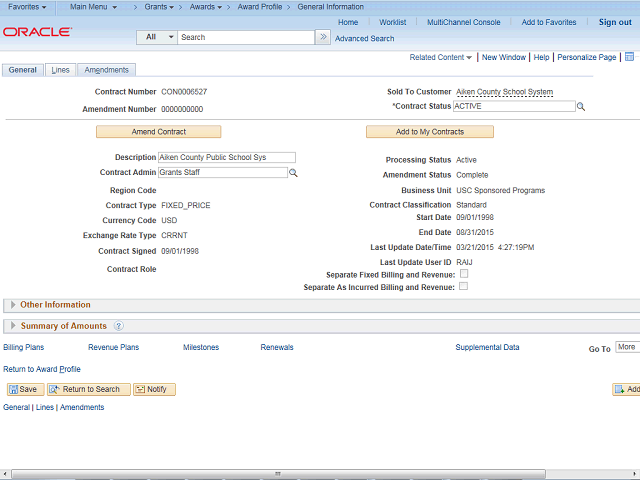Open Contract Status lookup magnifier
Image resolution: width=640 pixels, height=480 pixels.
tap(581, 107)
